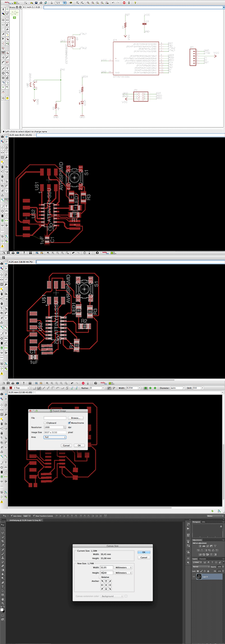This screenshot has width=225, height=644.
Task: Open the sheet selector dropdown showing 1/1
Action: pyautogui.click(x=61, y=3)
